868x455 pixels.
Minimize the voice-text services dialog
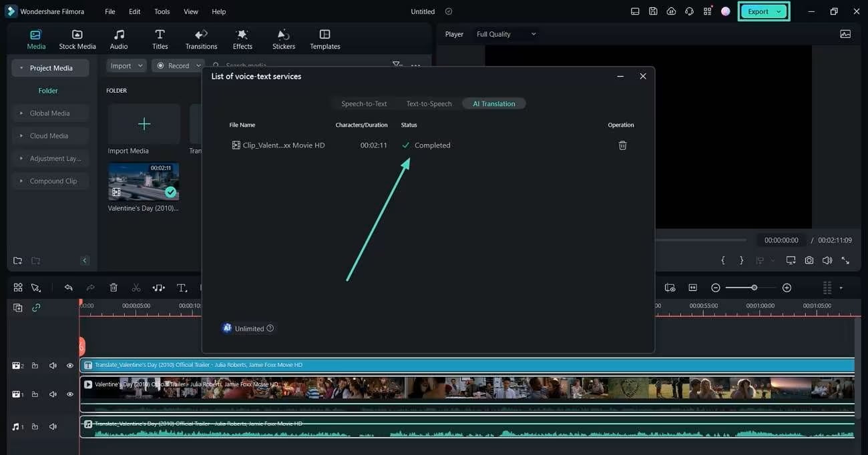click(620, 76)
